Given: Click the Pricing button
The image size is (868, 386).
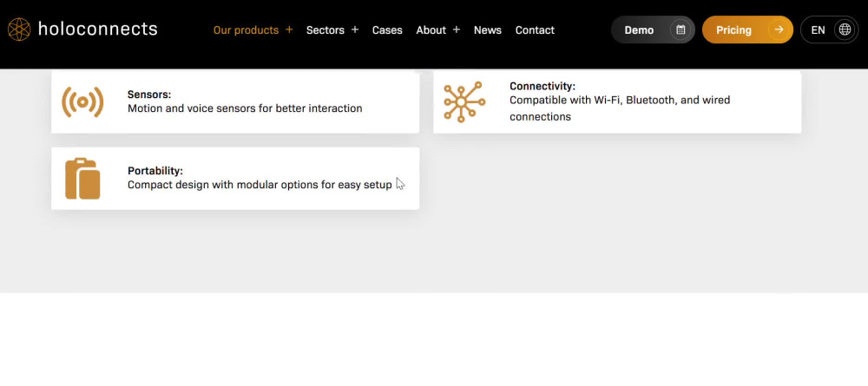Looking at the screenshot, I should (747, 29).
